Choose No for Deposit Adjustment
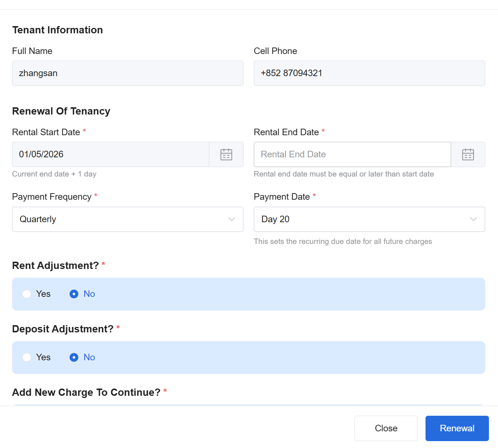Image resolution: width=498 pixels, height=448 pixels. (74, 357)
